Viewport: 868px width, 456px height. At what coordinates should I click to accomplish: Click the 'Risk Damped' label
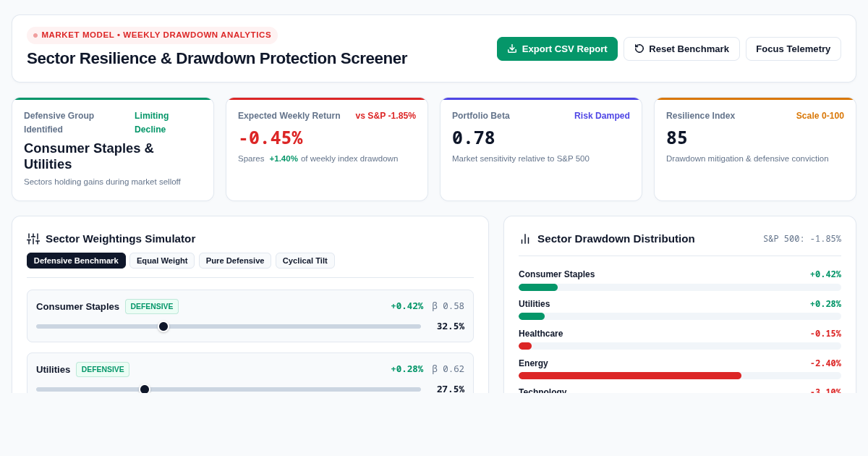[x=602, y=116]
